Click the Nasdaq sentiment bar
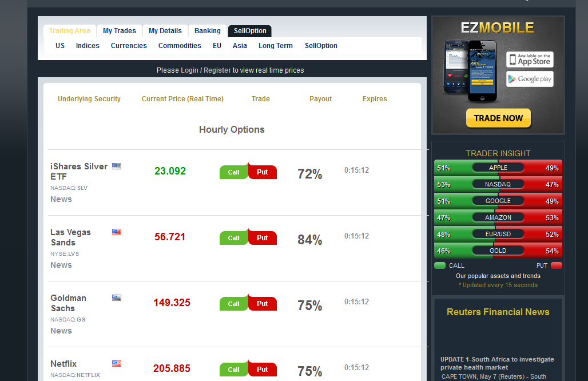The width and height of the screenshot is (588, 381). [x=498, y=184]
